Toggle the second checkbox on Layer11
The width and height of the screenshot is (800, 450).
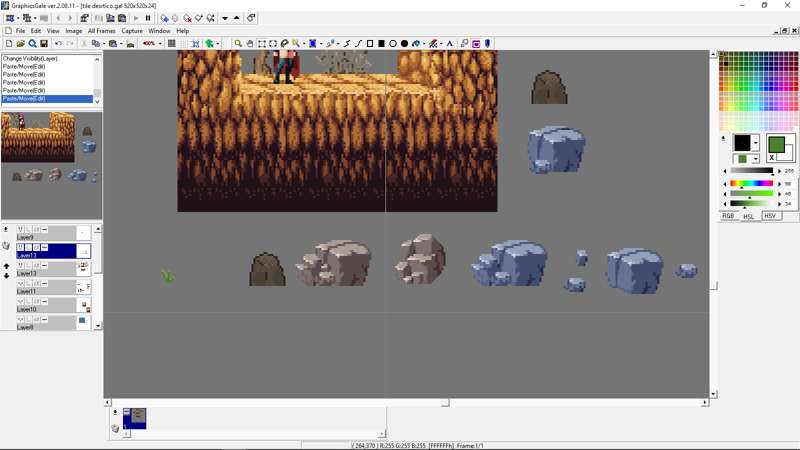click(29, 284)
